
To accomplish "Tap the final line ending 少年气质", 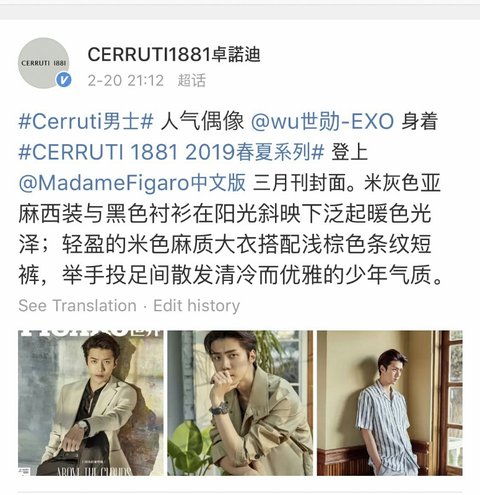I will [x=230, y=275].
